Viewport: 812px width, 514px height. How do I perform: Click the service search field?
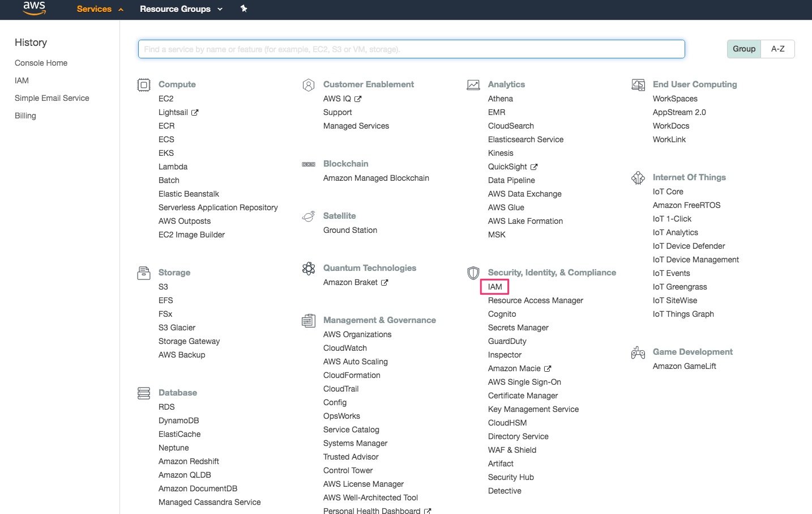coord(411,49)
